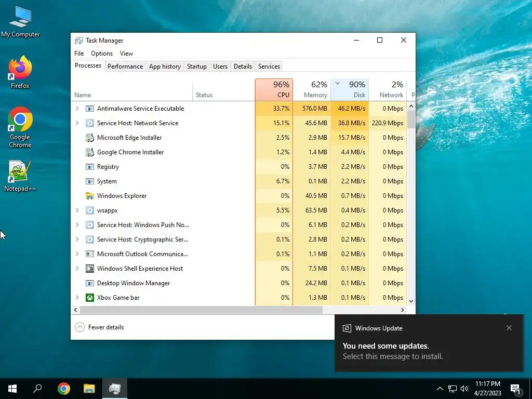
Task: Expand Service Host: Cryptographic Services group
Action: point(77,240)
